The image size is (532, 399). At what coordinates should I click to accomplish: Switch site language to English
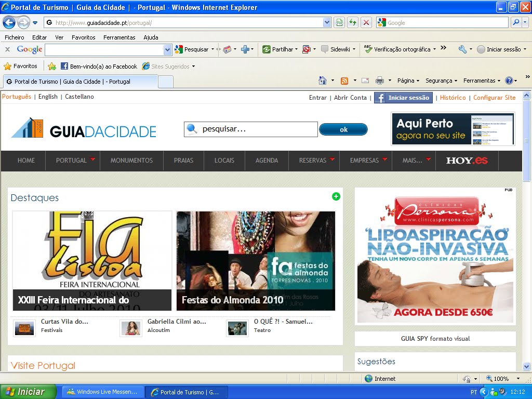tap(48, 96)
